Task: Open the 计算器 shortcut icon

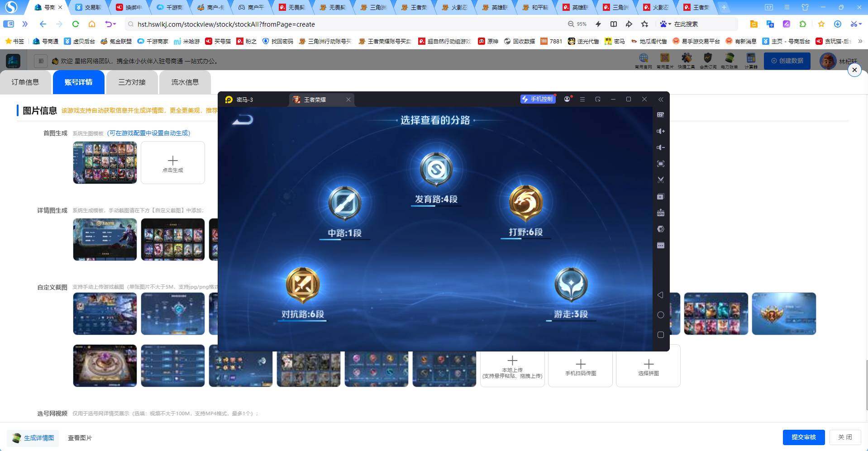Action: point(751,61)
